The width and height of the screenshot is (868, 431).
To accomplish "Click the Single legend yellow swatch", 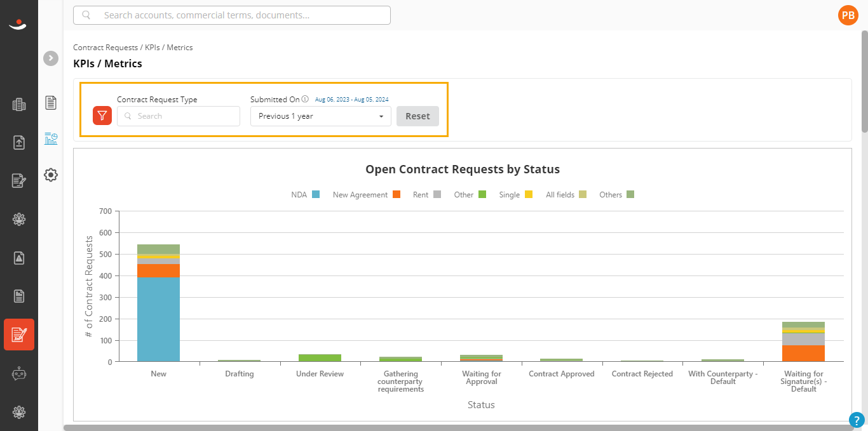I will pos(529,195).
